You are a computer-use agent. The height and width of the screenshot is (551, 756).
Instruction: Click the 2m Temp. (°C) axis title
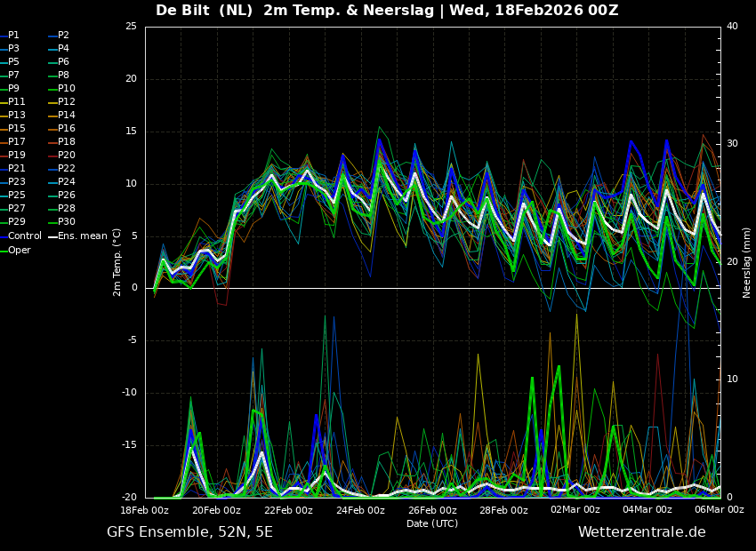point(117,262)
